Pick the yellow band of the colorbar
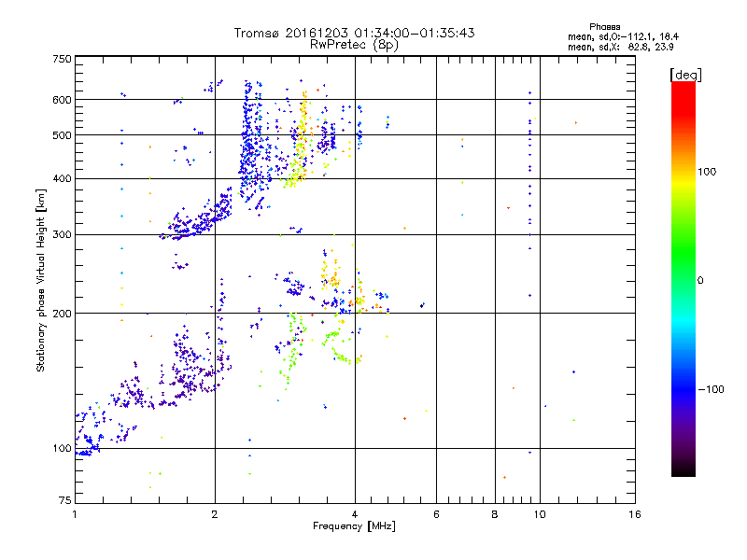747x560 pixels. (684, 183)
